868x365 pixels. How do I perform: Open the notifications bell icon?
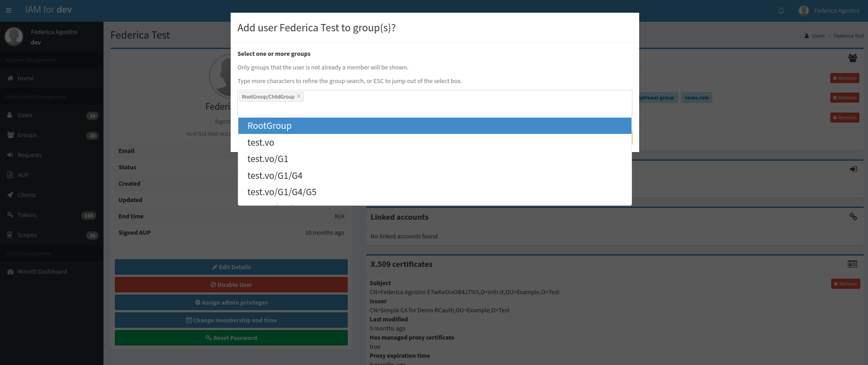coord(781,10)
